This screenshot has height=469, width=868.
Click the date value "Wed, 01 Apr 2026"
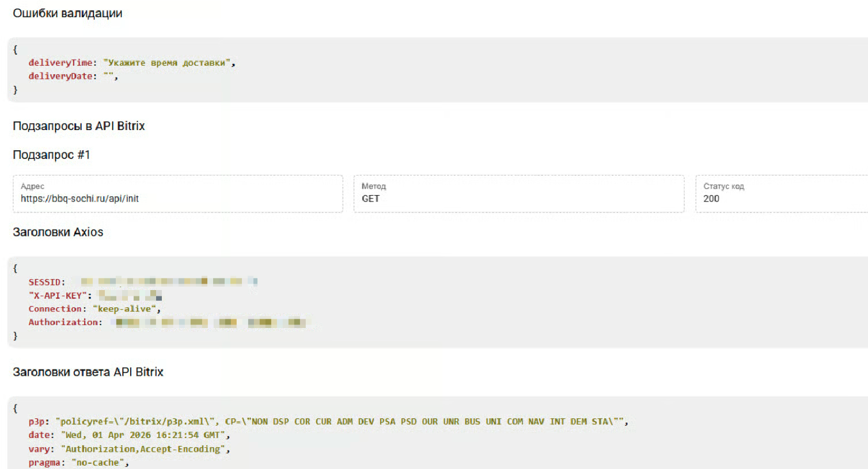(x=144, y=435)
